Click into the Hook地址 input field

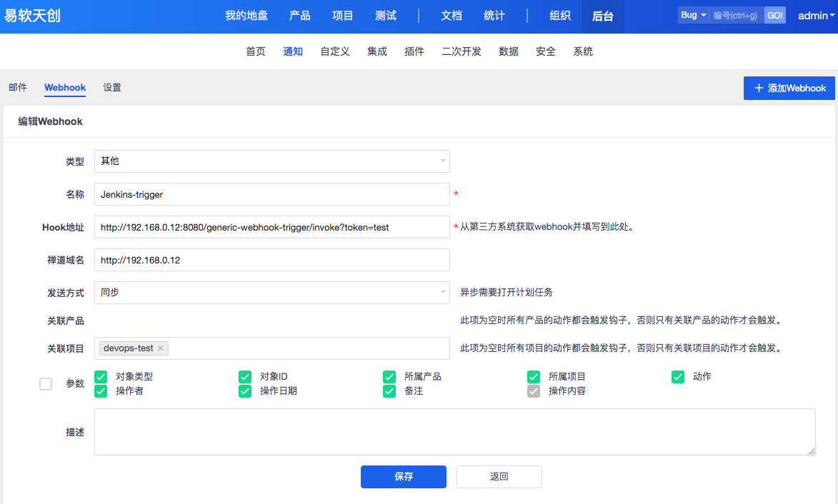tap(271, 227)
